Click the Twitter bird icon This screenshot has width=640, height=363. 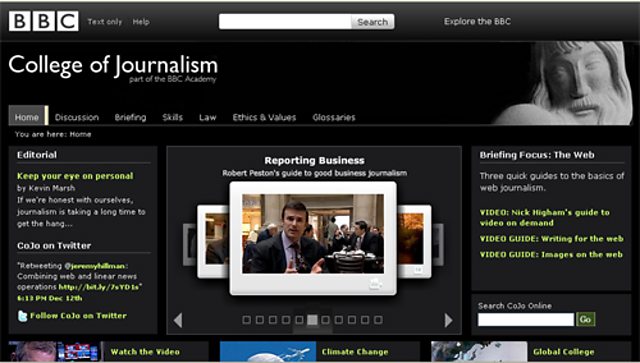[22, 316]
